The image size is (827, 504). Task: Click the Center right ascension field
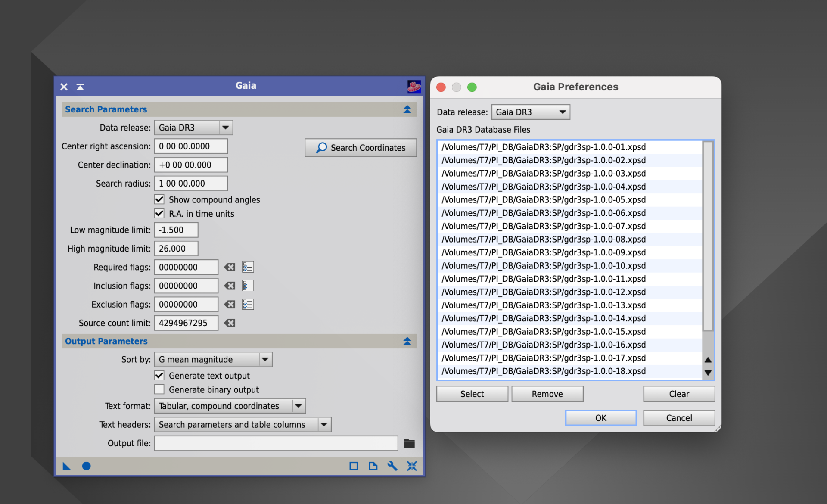pos(191,146)
